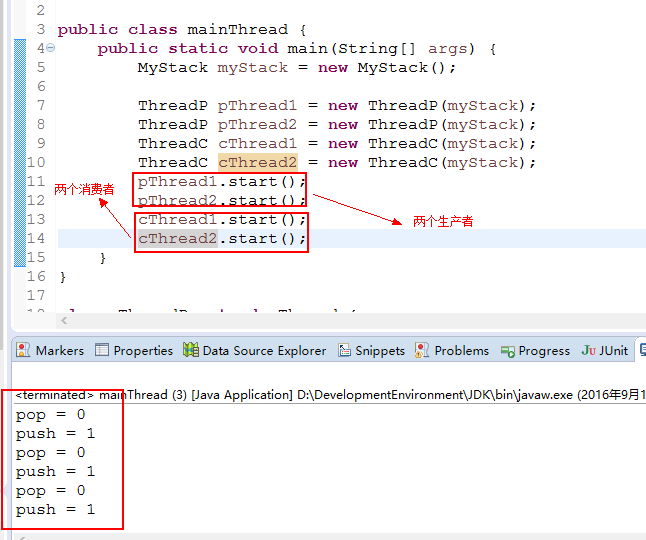Click 'cThread1.start();' statement
The image size is (646, 540).
pos(222,220)
